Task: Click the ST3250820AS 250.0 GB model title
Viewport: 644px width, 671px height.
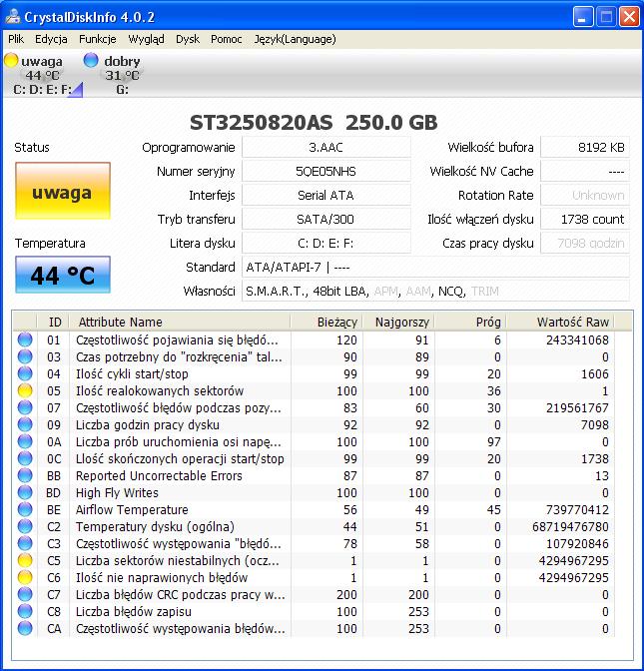Action: tap(314, 123)
